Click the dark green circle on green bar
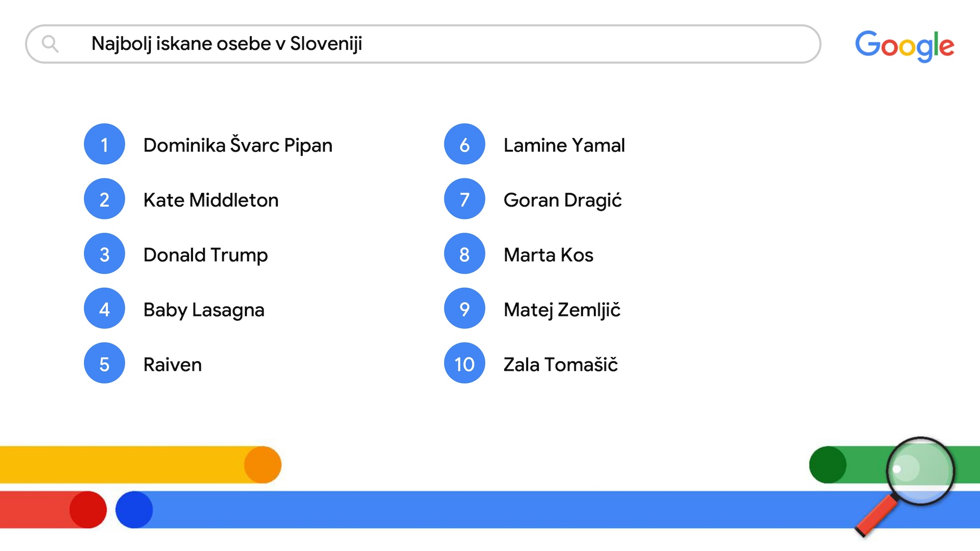980x551 pixels. tap(828, 465)
